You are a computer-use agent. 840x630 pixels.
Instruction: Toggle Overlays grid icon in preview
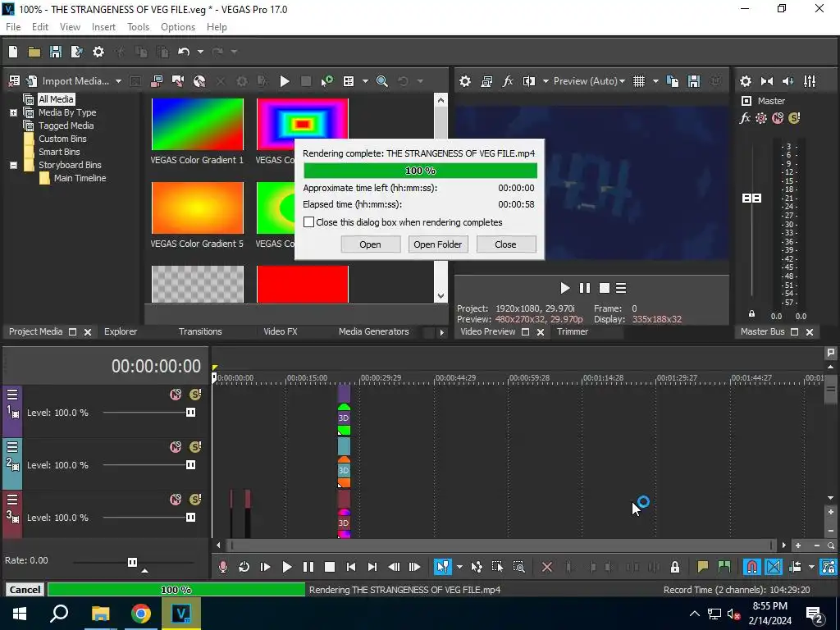(x=639, y=81)
